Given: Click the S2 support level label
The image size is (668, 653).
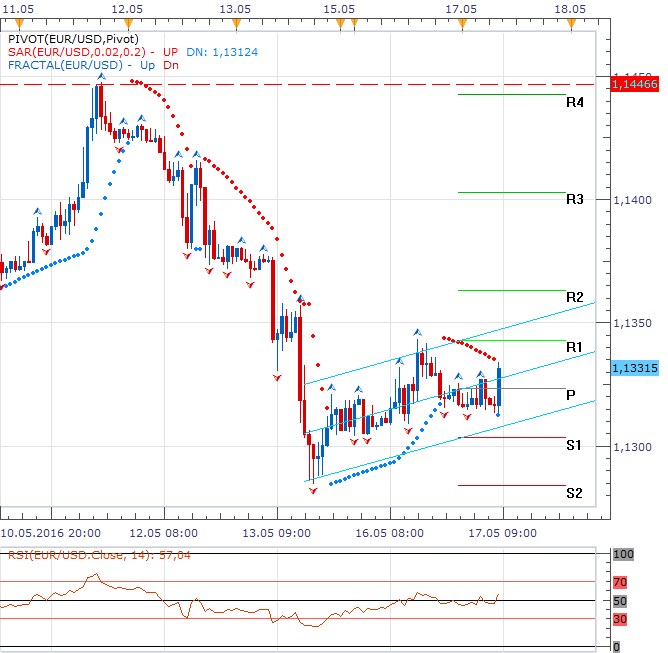Looking at the screenshot, I should 574,493.
